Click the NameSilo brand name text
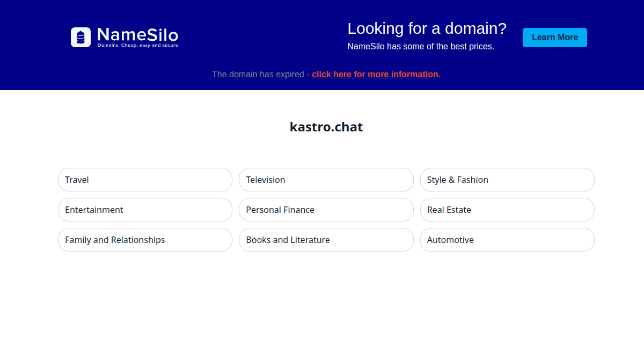This screenshot has width=644, height=362. click(x=137, y=35)
